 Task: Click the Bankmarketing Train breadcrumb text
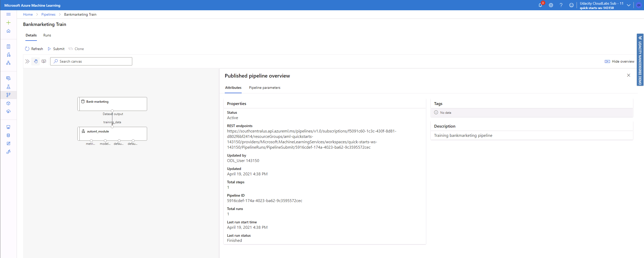tap(80, 14)
